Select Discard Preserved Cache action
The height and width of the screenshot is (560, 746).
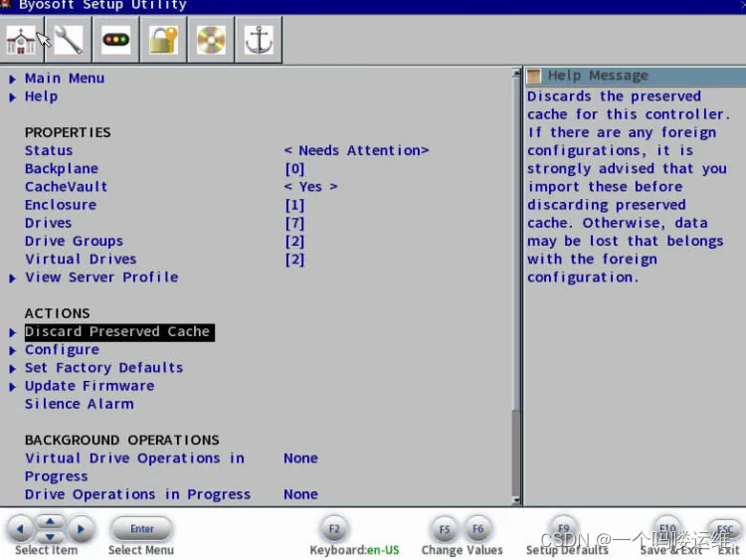(119, 331)
